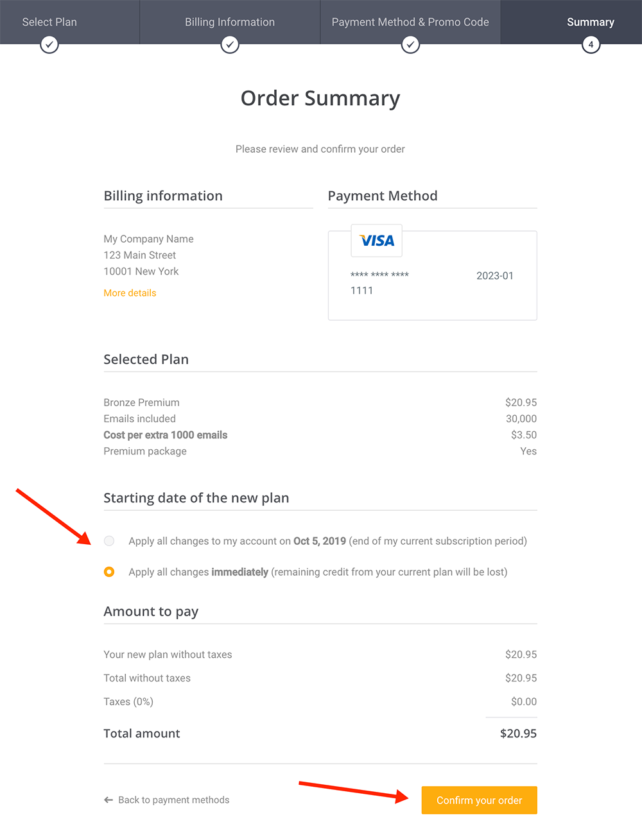Click the Select Plan step checkmark icon

point(49,44)
